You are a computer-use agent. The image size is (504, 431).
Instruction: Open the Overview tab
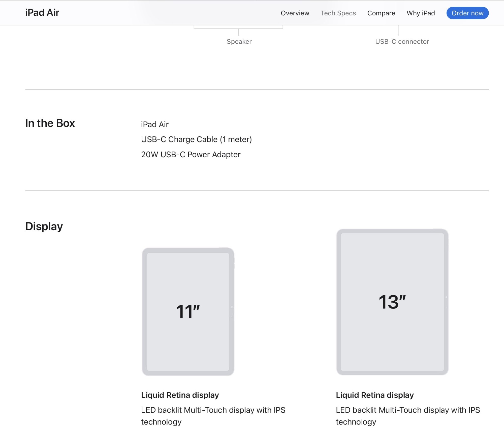click(295, 13)
